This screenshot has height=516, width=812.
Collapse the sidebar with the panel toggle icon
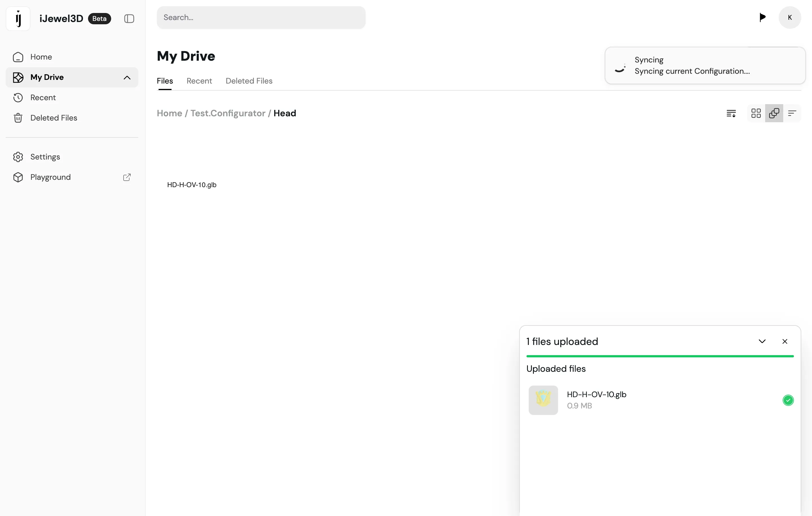click(x=129, y=19)
